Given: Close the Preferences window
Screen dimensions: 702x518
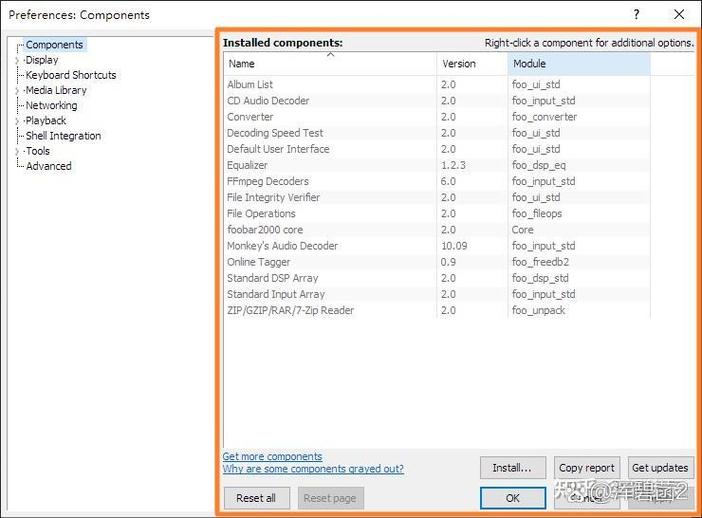Looking at the screenshot, I should [679, 14].
